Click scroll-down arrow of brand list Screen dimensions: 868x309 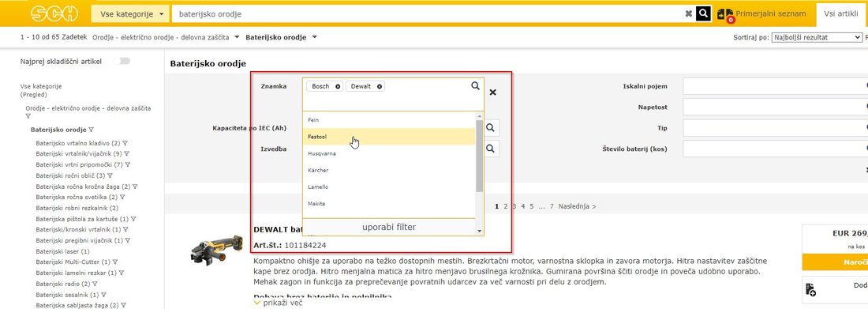(x=480, y=232)
